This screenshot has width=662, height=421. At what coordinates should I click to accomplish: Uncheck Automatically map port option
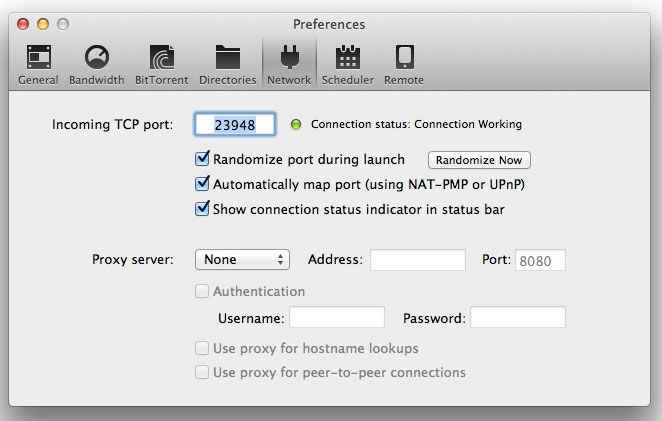202,184
